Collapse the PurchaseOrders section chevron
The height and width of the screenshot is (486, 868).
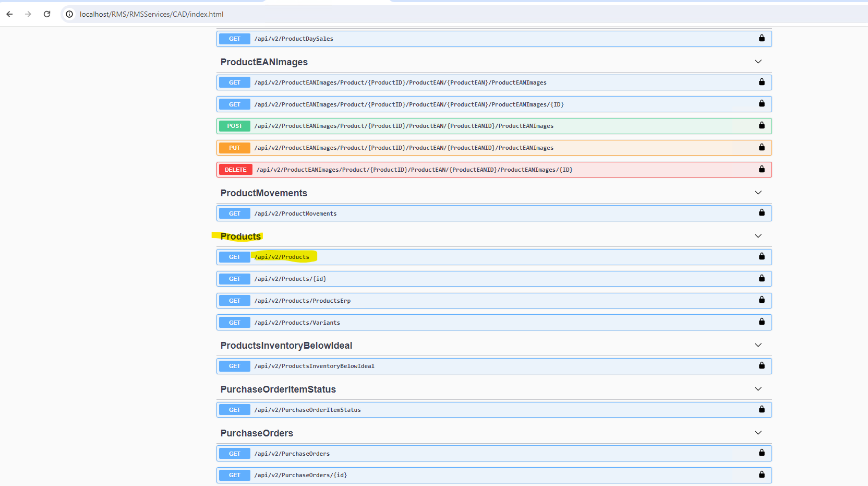click(758, 433)
